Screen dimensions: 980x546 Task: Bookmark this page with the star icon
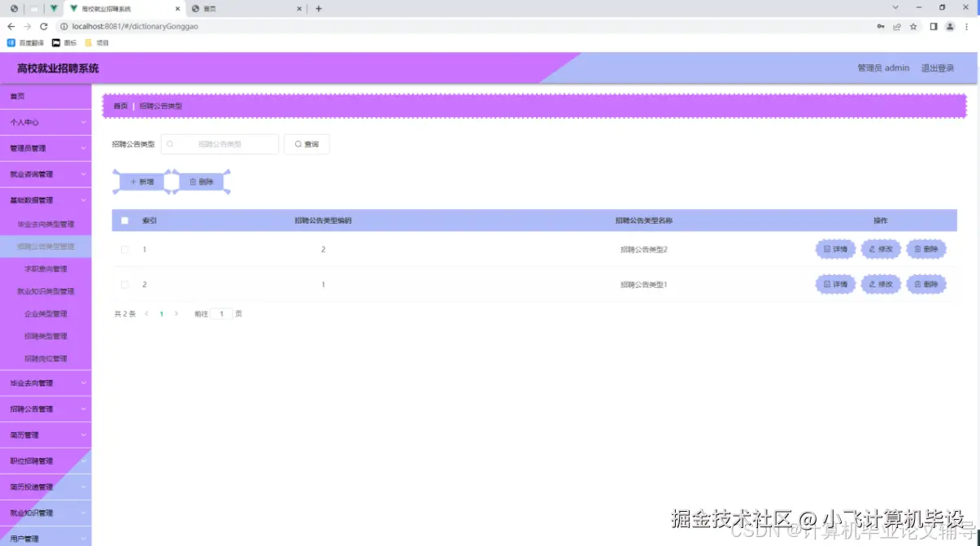coord(913,26)
